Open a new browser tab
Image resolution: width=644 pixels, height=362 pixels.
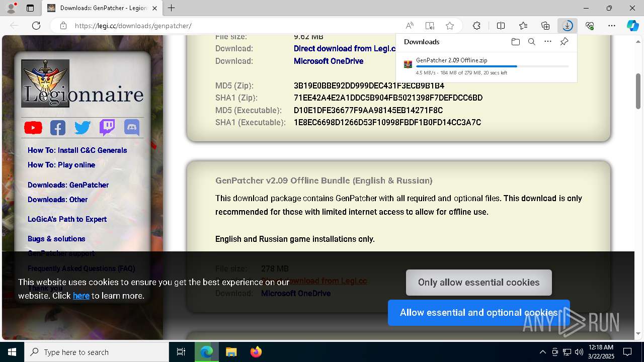pos(172,8)
